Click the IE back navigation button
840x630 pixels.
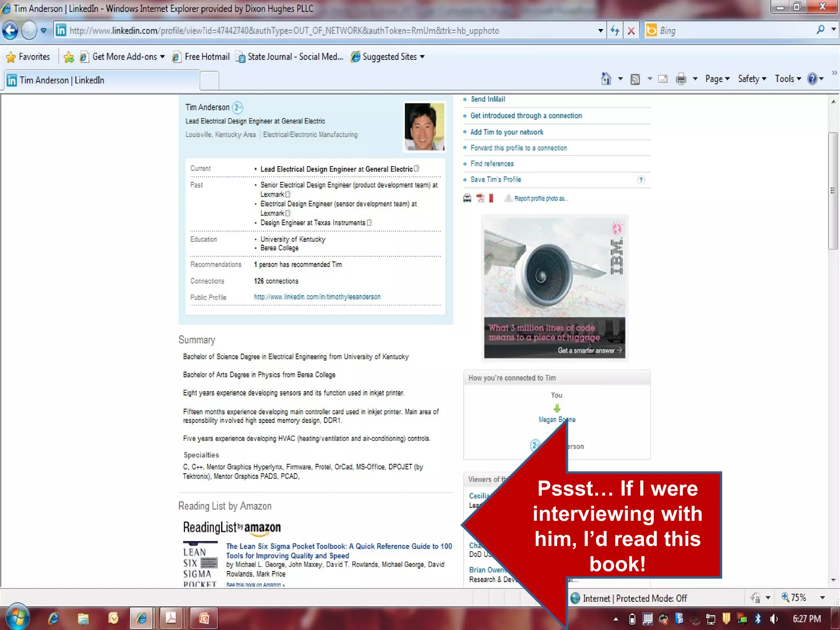pos(10,30)
